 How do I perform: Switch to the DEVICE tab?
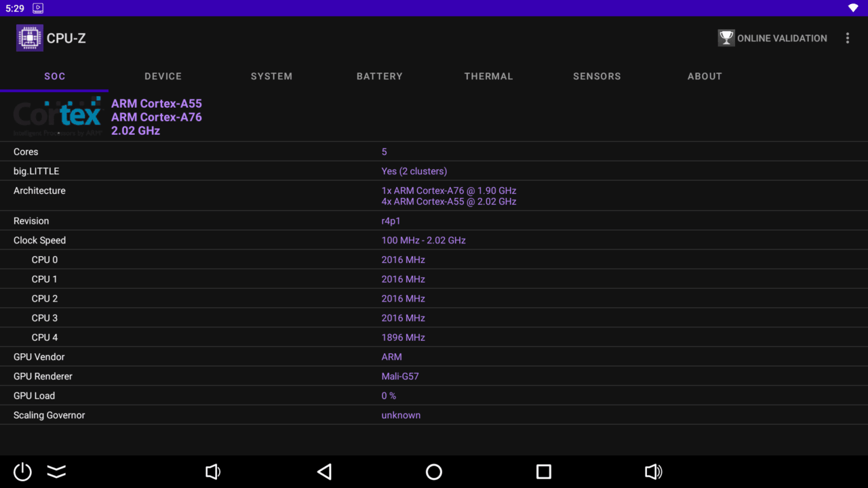pos(163,77)
